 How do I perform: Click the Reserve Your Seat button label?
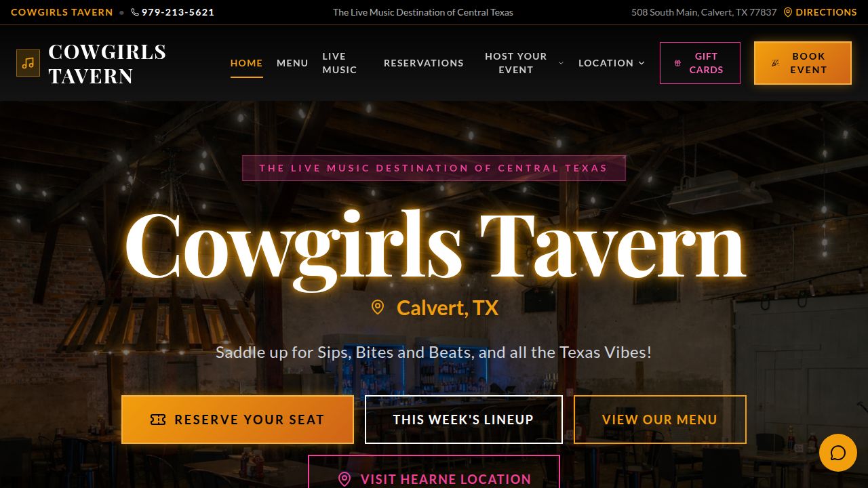click(x=250, y=420)
